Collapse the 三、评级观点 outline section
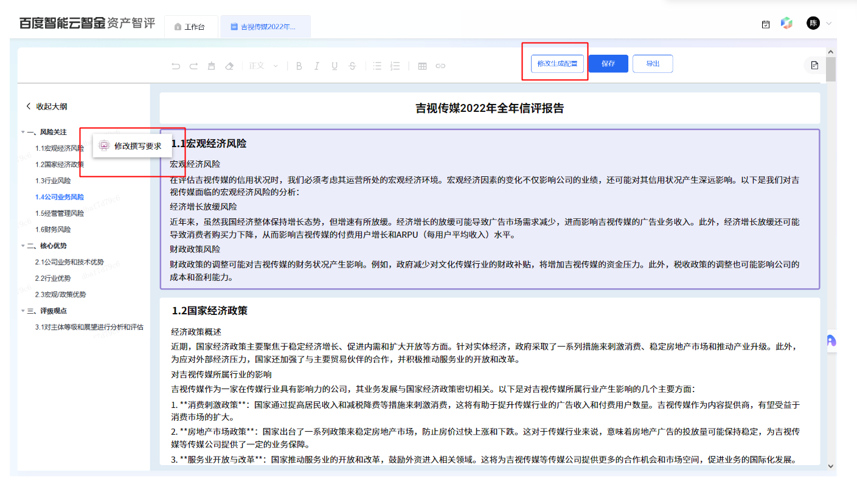Image resolution: width=857 pixels, height=504 pixels. [23, 311]
